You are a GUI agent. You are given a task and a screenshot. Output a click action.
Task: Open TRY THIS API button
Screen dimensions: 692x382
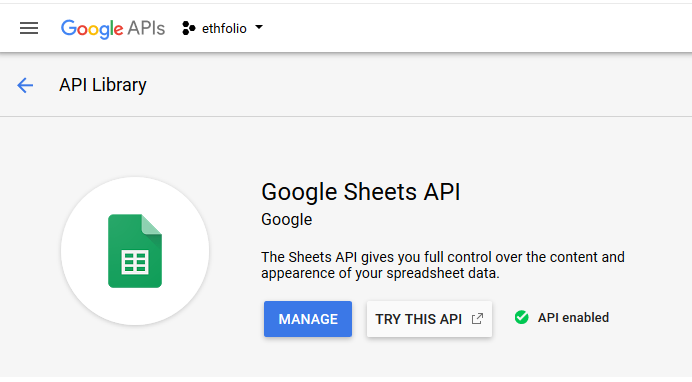[429, 319]
